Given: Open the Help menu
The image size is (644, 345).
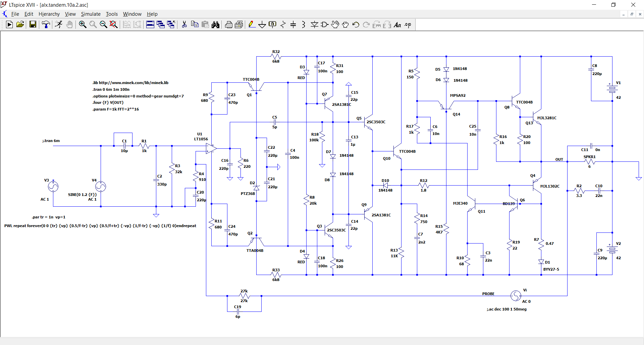Looking at the screenshot, I should click(x=152, y=14).
